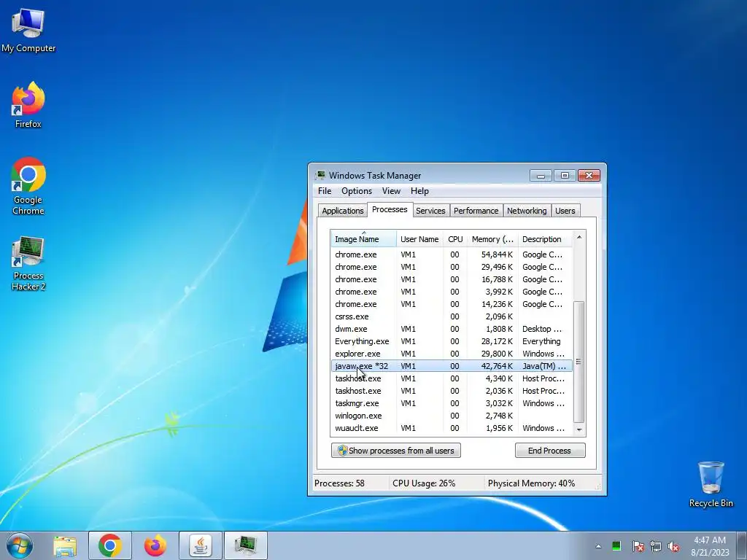Switch to the Services tab
This screenshot has height=560, width=747.
(430, 211)
